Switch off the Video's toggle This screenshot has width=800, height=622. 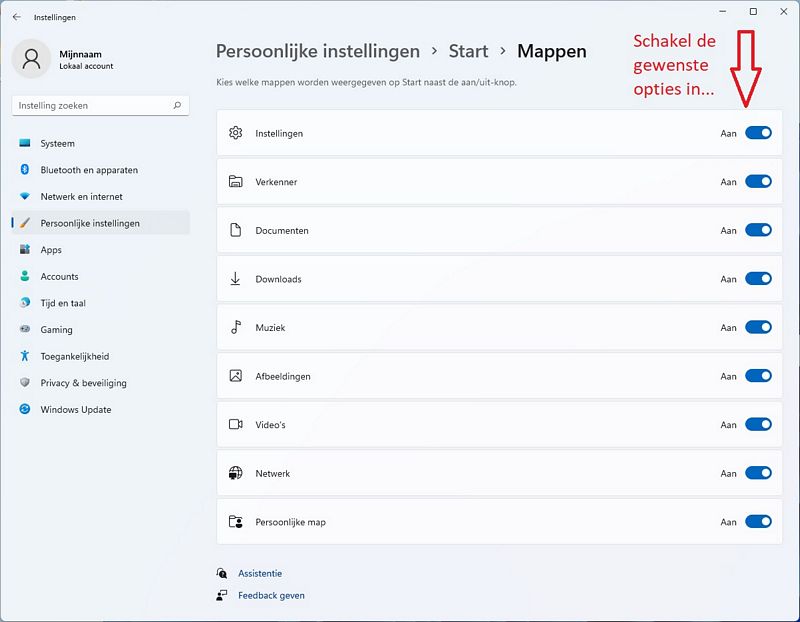click(758, 425)
